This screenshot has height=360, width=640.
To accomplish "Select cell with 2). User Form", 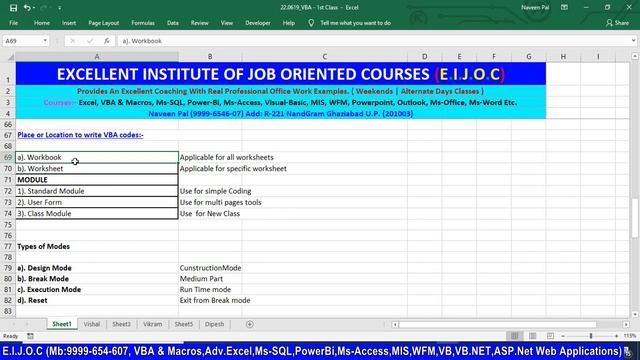I will click(97, 202).
